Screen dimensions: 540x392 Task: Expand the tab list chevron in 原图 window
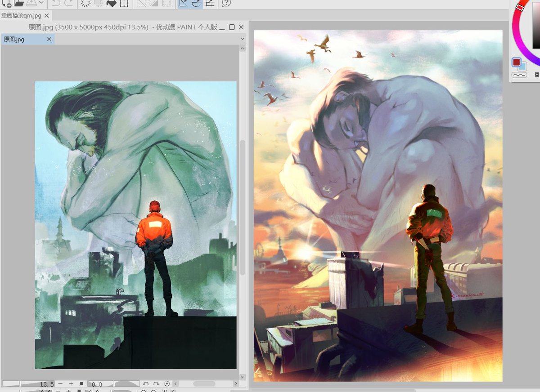[242, 39]
